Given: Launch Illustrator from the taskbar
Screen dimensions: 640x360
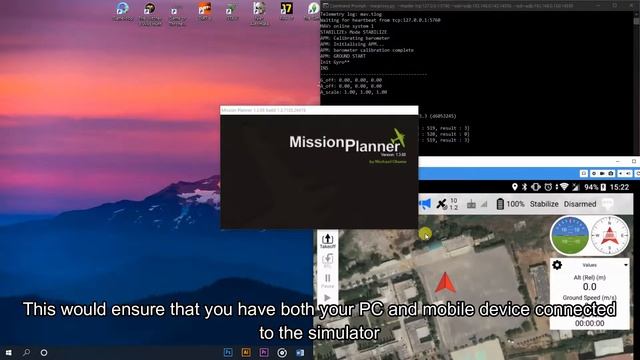Looking at the screenshot, I should click(x=246, y=352).
